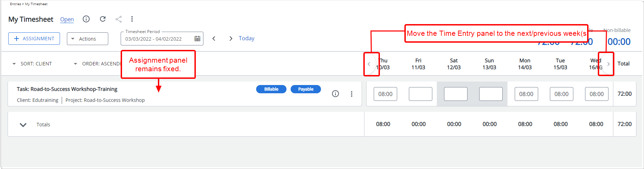Add a new Assignment

coord(34,39)
